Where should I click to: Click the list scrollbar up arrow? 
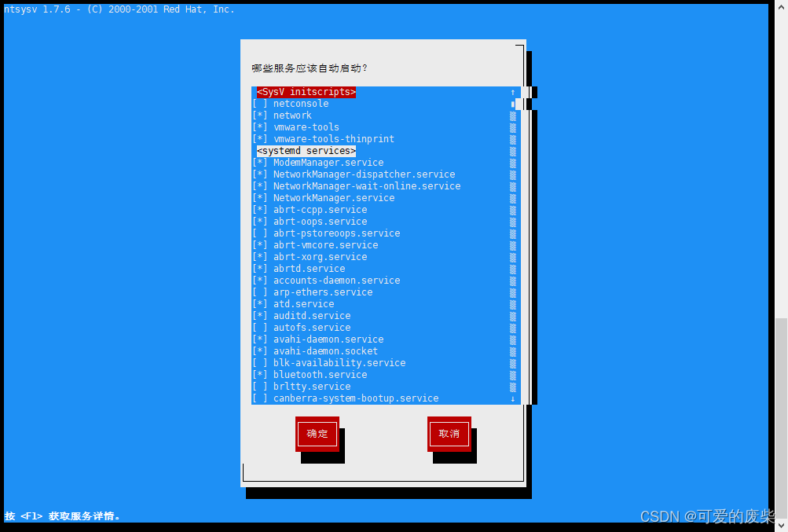[x=512, y=92]
